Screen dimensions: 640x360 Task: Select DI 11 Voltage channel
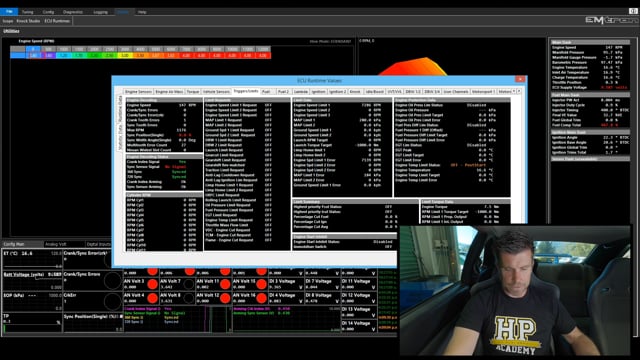pyautogui.click(x=359, y=284)
